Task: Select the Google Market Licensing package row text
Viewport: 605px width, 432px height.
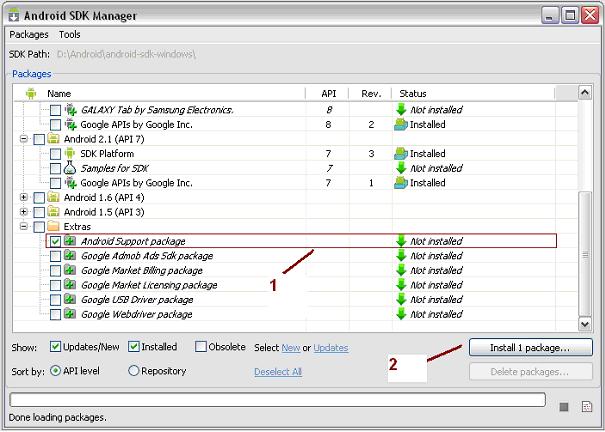Action: (x=149, y=285)
